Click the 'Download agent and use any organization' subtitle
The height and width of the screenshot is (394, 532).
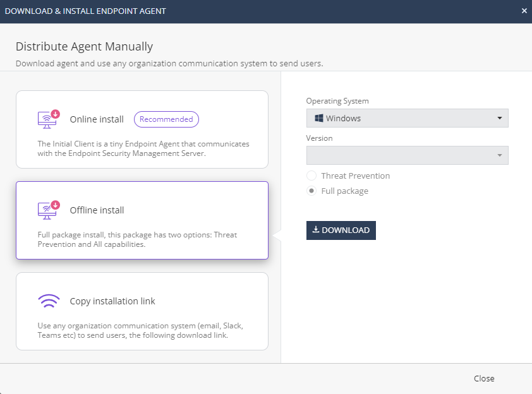pos(169,63)
